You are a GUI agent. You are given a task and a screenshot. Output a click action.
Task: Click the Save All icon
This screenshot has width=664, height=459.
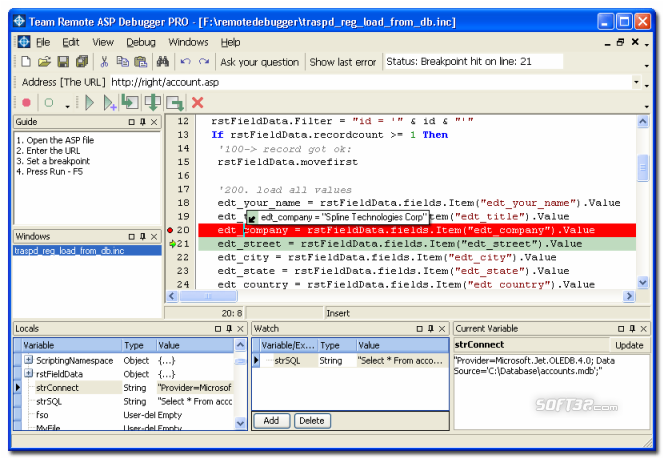pos(82,62)
